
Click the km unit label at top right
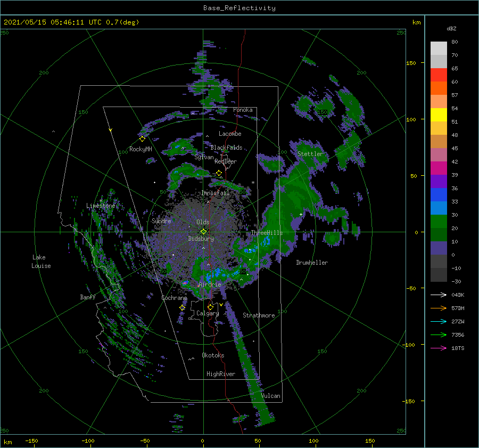coord(416,22)
